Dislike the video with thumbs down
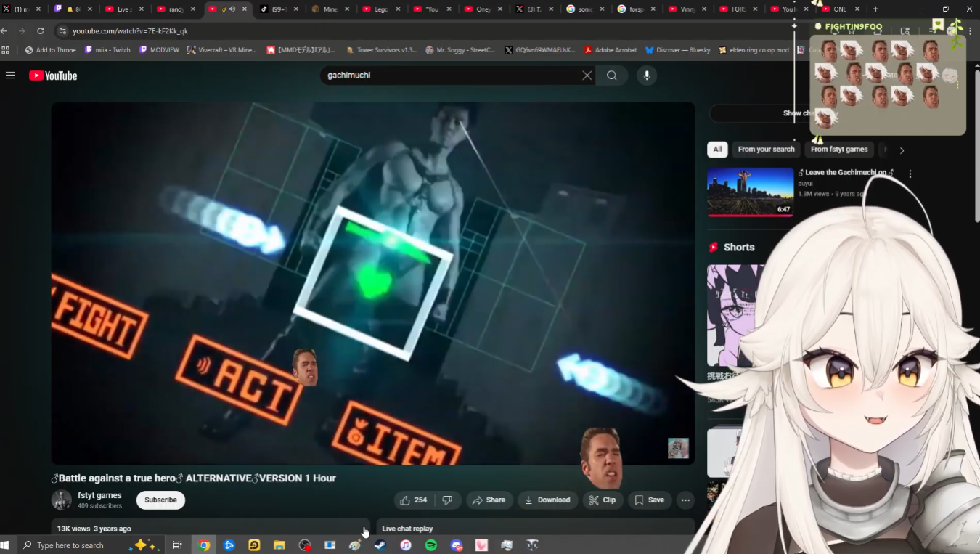Viewport: 980px width, 554px height. [x=447, y=500]
